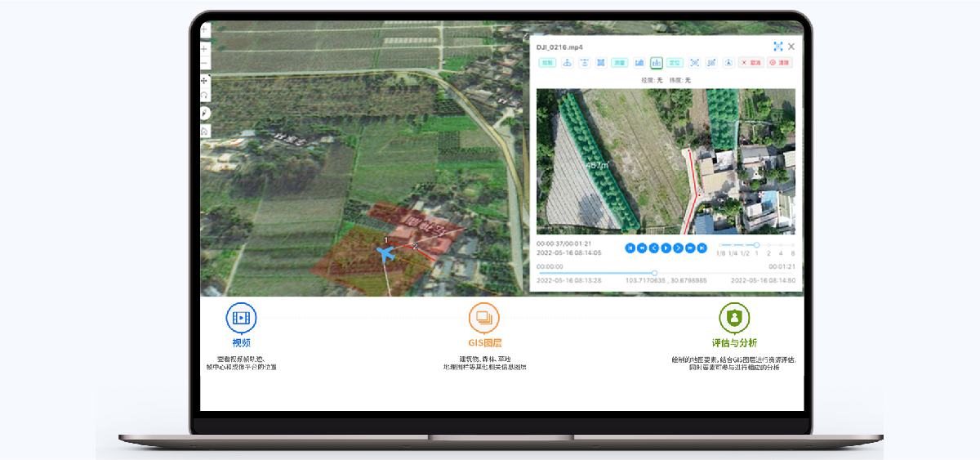Step back one frame
This screenshot has height=460, width=980.
[654, 248]
